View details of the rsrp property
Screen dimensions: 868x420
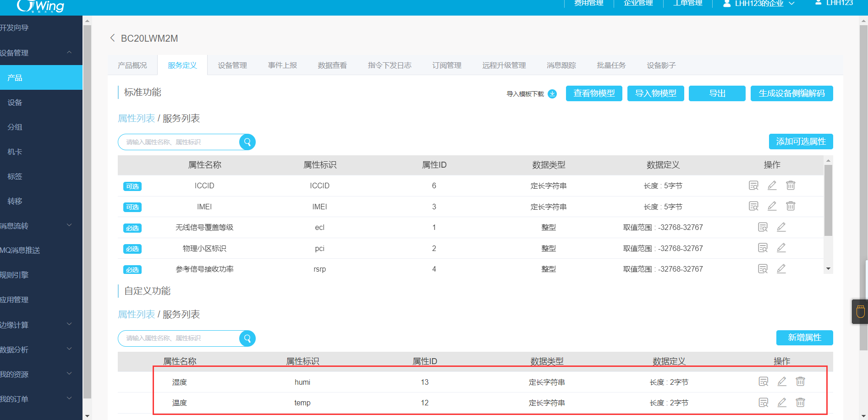[x=763, y=269]
